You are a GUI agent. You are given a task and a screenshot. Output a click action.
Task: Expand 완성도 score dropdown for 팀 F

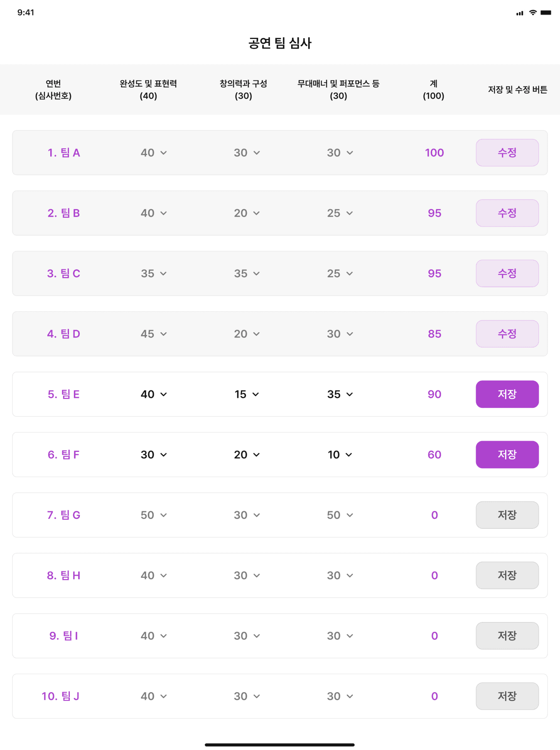(x=153, y=454)
